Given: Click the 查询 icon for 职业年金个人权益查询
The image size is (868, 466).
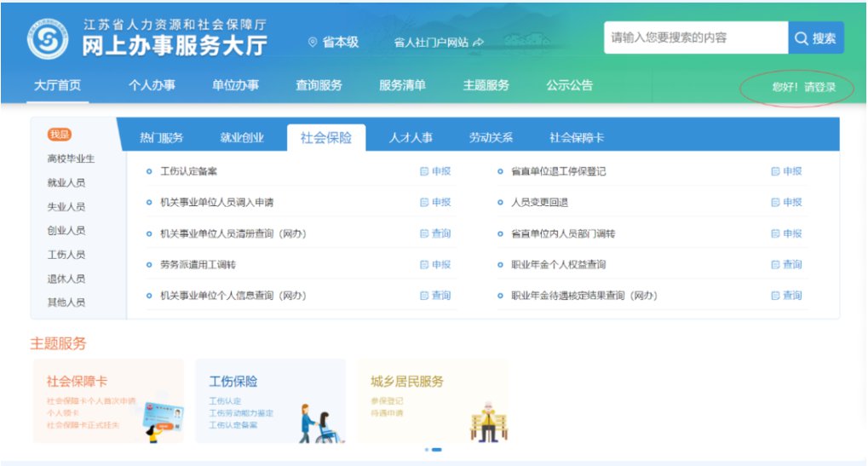Looking at the screenshot, I should tap(775, 265).
